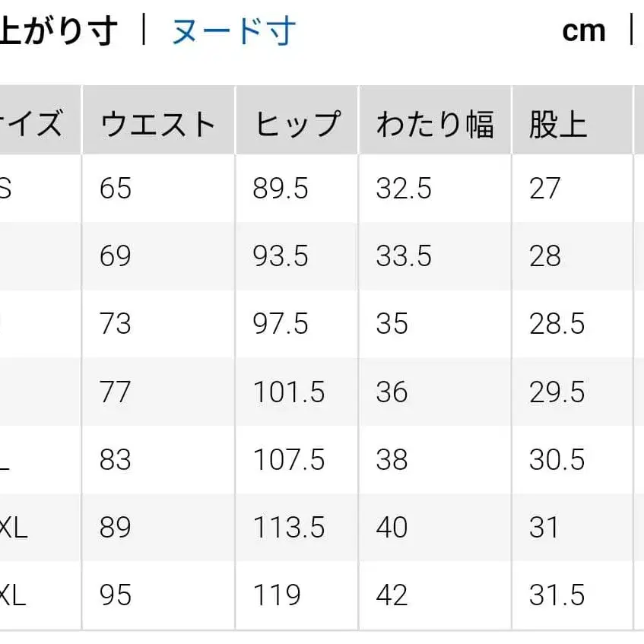Select the ウエスト column header

pyautogui.click(x=157, y=120)
